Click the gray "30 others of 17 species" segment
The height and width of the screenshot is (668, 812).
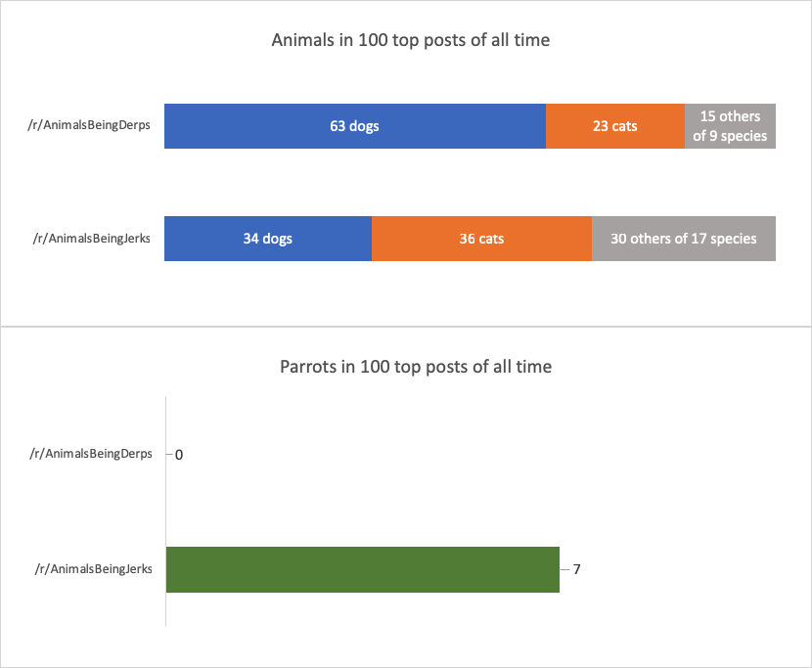[683, 239]
